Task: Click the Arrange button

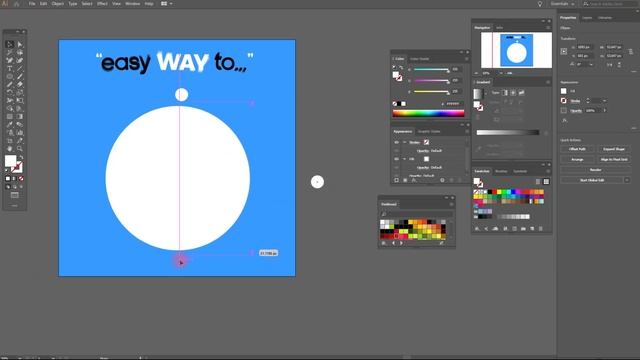Action: click(577, 159)
